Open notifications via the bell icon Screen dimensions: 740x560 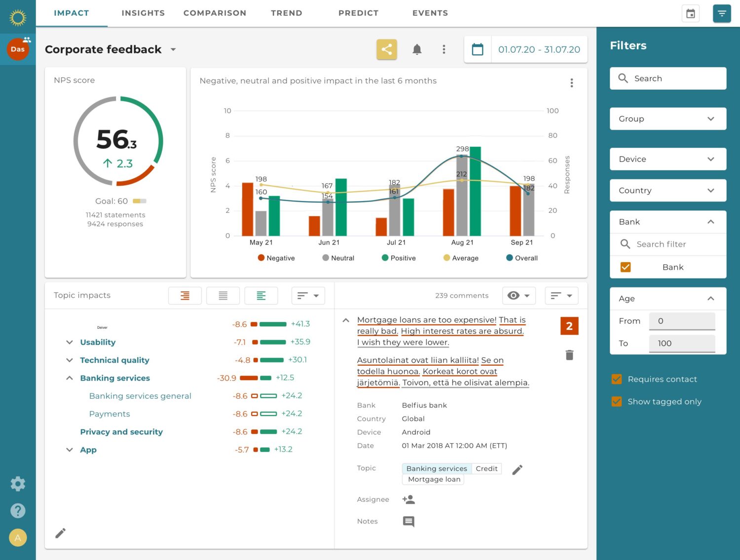click(x=417, y=49)
